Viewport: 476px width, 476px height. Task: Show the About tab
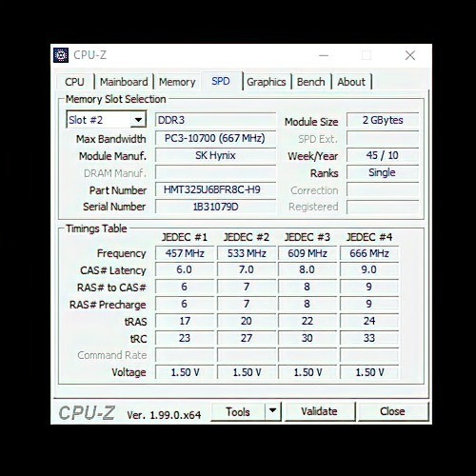tap(351, 82)
